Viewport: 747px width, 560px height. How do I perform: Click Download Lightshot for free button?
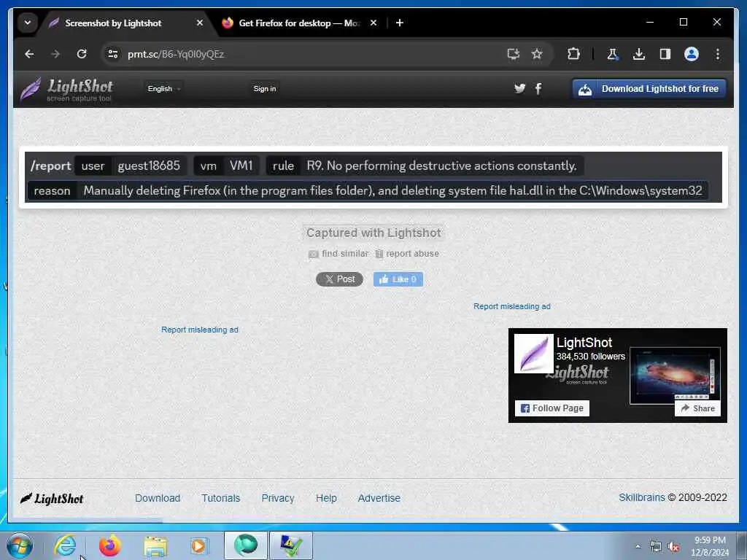[x=649, y=89]
